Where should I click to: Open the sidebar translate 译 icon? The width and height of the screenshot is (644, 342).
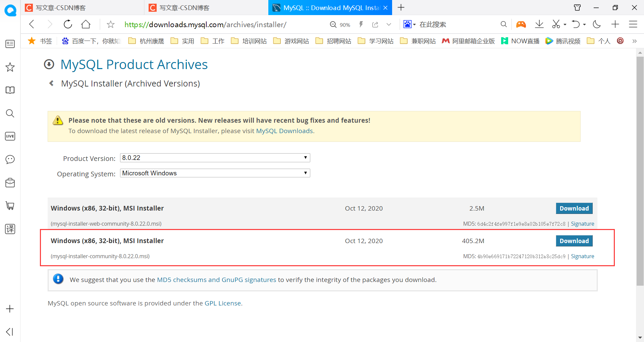pos(10,229)
